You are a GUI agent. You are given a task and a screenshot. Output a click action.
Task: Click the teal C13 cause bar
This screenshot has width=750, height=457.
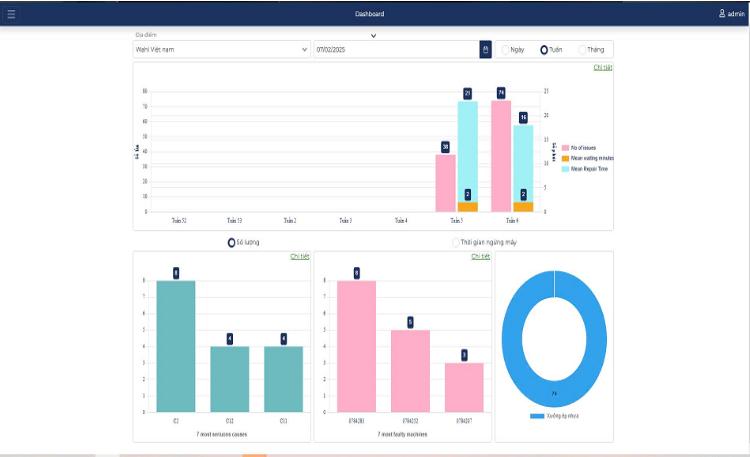pyautogui.click(x=284, y=379)
